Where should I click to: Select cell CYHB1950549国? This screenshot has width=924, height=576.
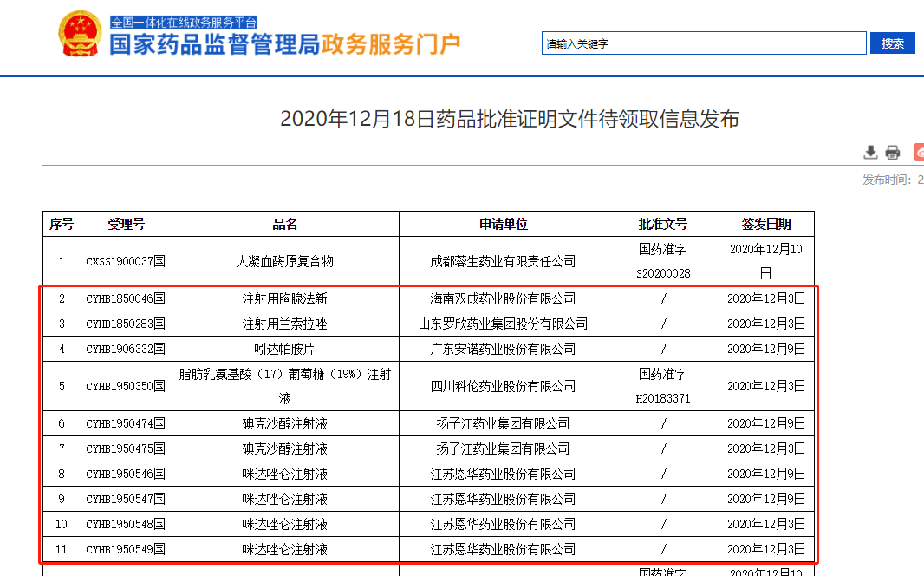click(126, 549)
